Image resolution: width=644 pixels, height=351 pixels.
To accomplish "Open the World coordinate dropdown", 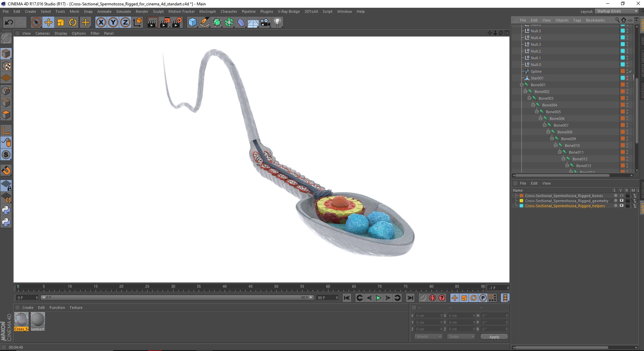I will [428, 337].
